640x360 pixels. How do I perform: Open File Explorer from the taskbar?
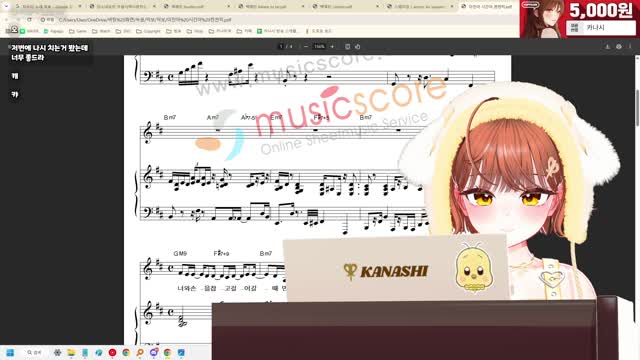[x=71, y=352]
